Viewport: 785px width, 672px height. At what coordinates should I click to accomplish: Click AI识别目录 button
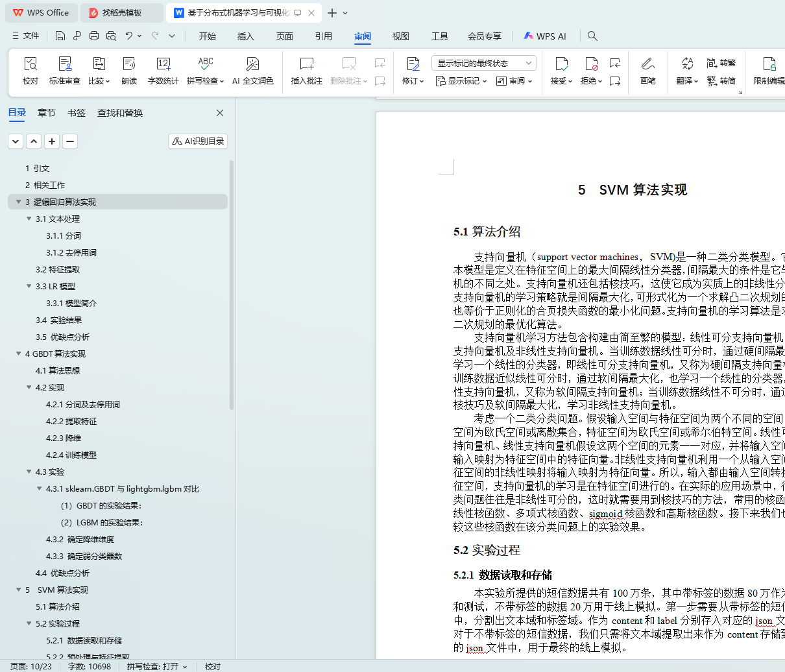(198, 141)
